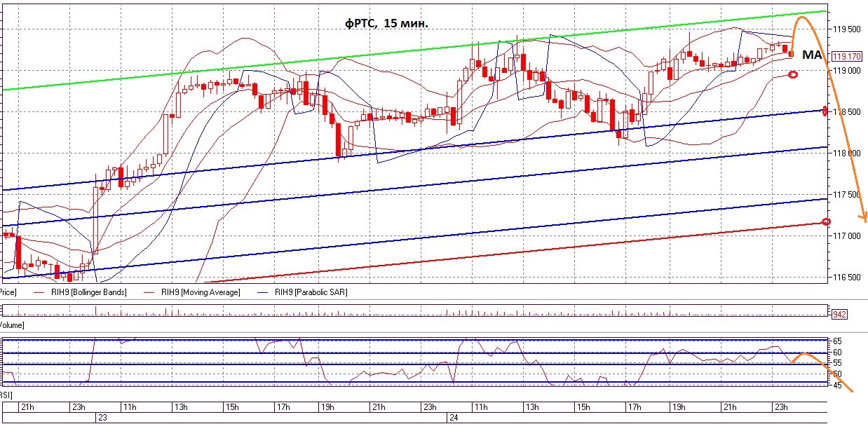The image size is (868, 424).
Task: Click the 118 000 price axis label
Action: pyautogui.click(x=846, y=153)
